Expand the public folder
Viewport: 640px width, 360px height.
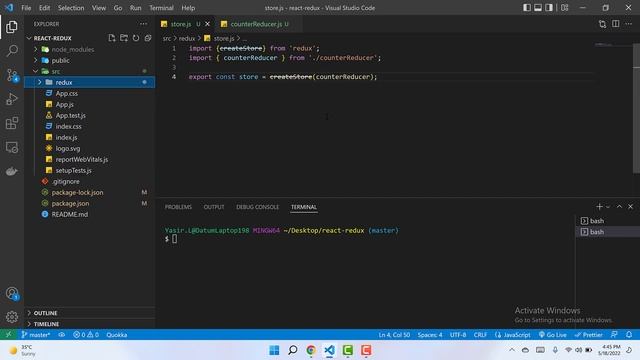(x=36, y=60)
